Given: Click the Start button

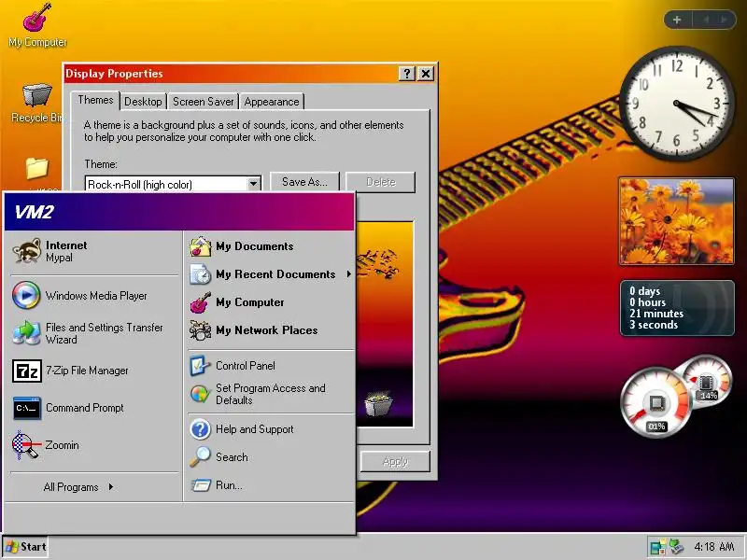Looking at the screenshot, I should 26,547.
